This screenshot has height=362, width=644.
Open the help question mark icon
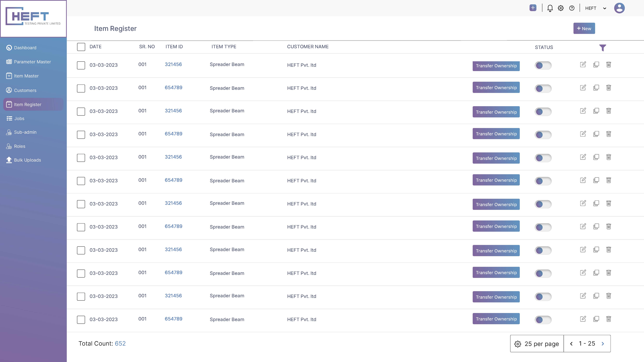tap(572, 8)
